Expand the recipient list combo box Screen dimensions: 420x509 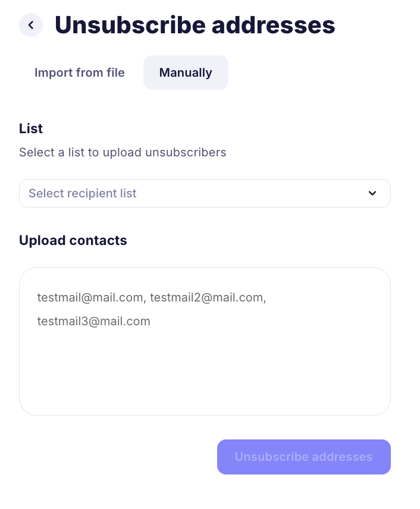coord(205,193)
